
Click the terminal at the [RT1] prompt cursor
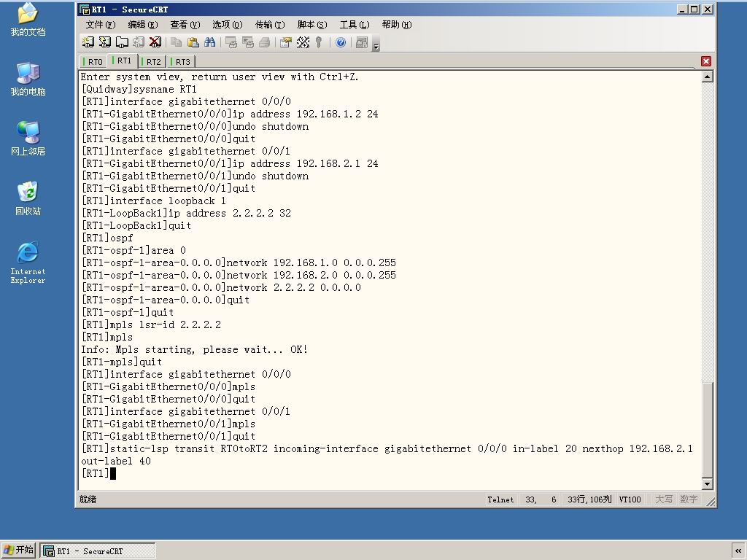point(113,473)
